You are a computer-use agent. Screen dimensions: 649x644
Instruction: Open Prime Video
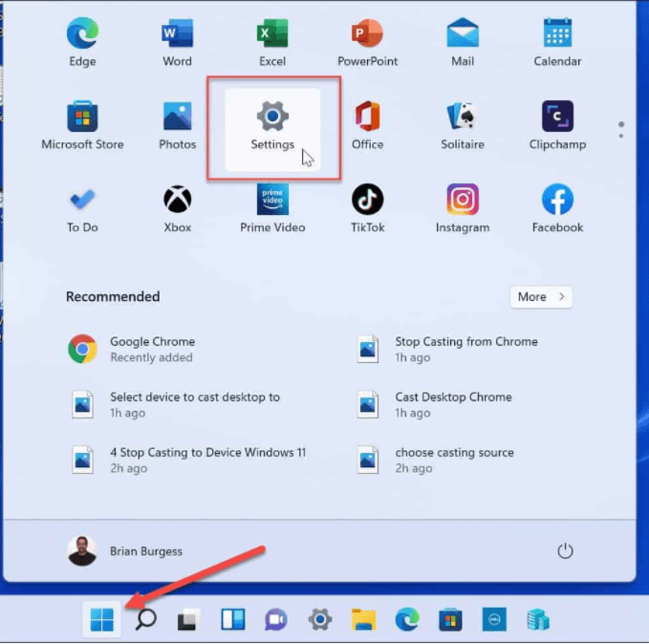click(272, 208)
